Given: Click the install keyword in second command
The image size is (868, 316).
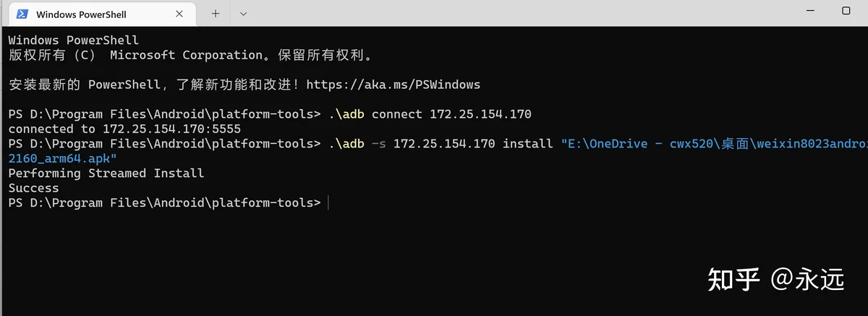Looking at the screenshot, I should [x=528, y=144].
